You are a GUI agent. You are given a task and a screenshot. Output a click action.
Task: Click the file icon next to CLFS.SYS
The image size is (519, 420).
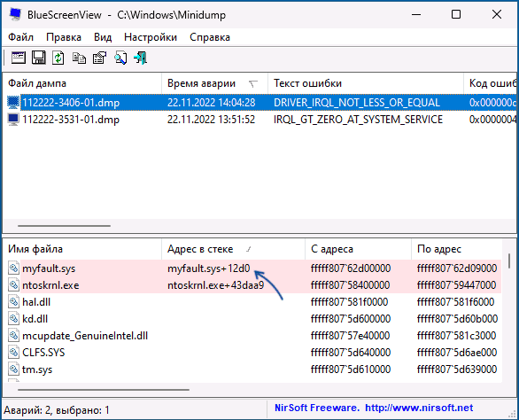13,352
